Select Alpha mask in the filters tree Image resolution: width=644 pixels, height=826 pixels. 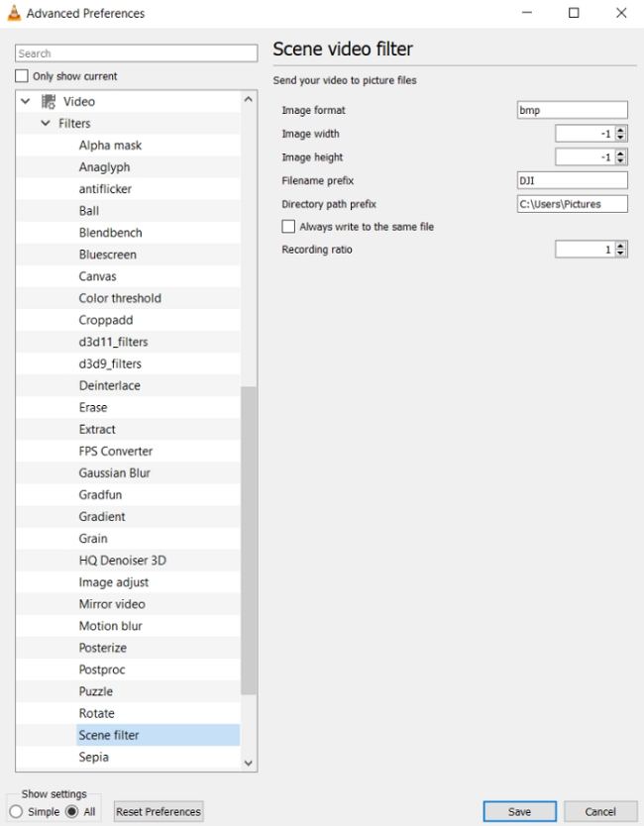pyautogui.click(x=110, y=146)
